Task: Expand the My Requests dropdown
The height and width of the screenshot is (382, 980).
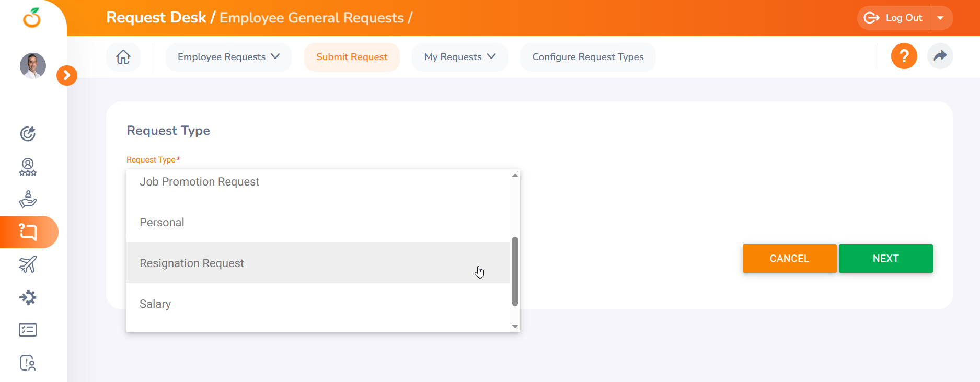Action: click(459, 57)
